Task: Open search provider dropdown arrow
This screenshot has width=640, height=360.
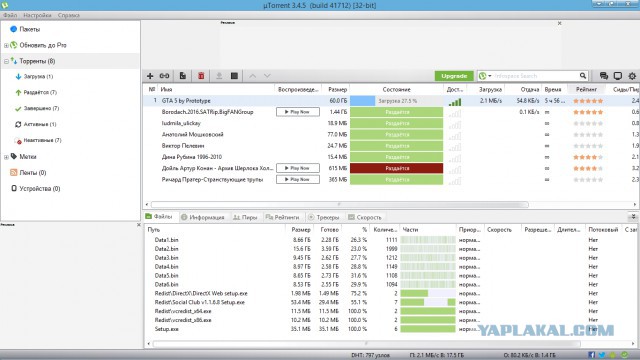Action: tap(490, 76)
